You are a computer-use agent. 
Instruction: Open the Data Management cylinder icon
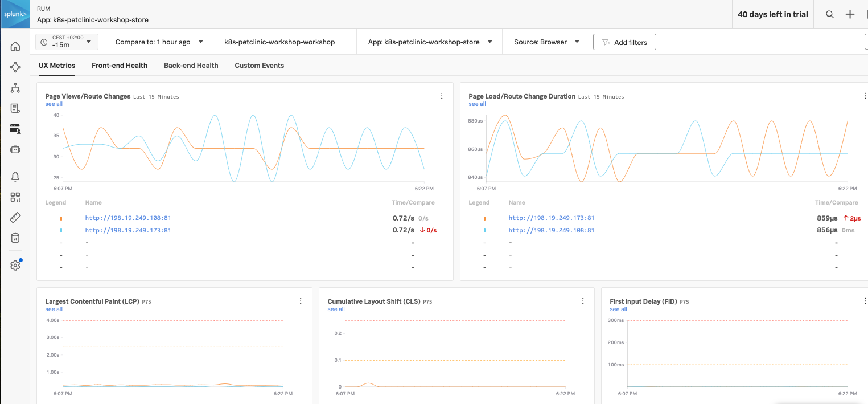(15, 238)
